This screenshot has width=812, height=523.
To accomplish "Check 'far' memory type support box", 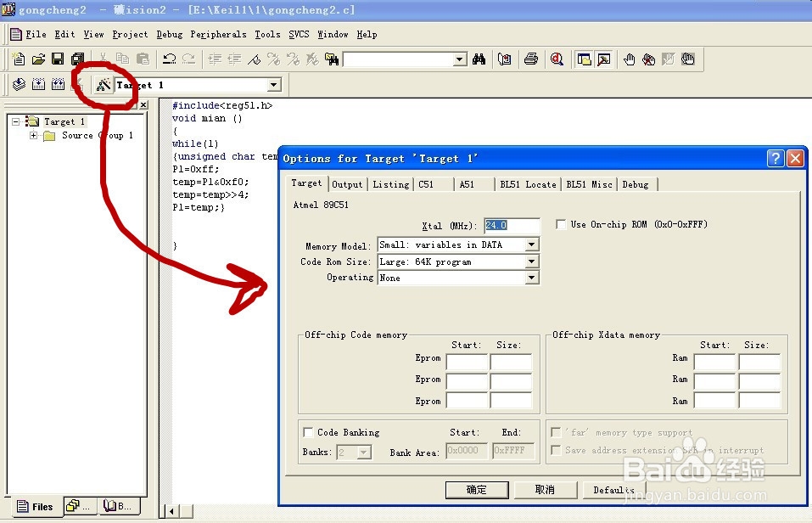I will (556, 432).
